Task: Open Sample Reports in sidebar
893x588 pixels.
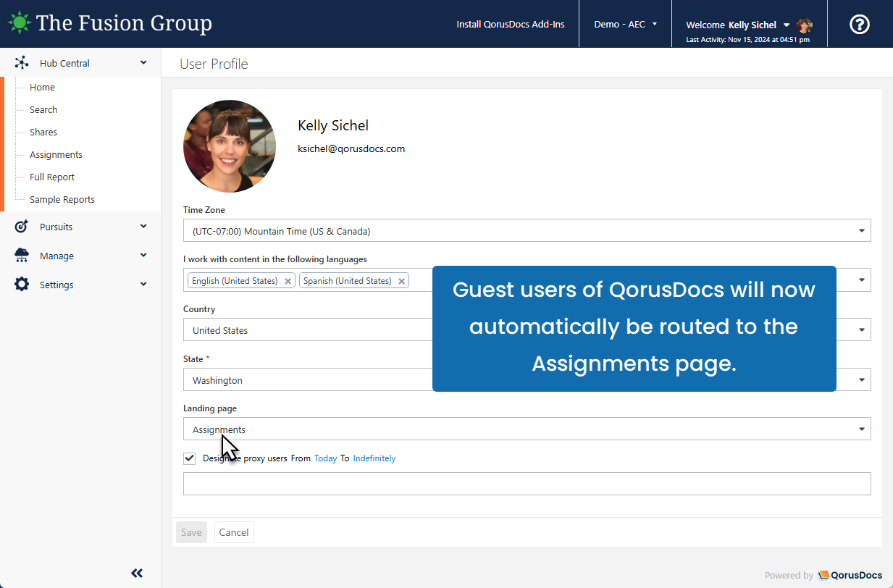Action: pos(62,199)
